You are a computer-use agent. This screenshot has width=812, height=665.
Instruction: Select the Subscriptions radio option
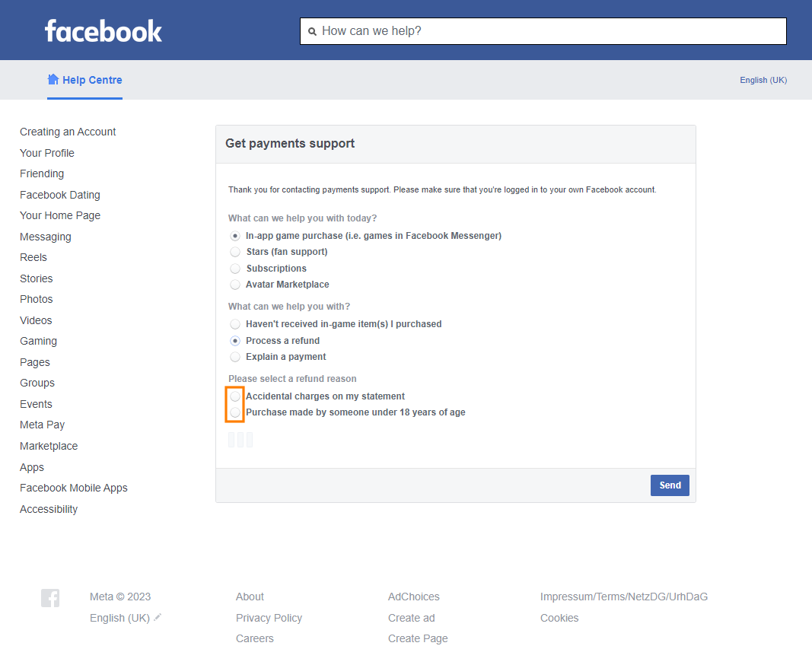(235, 269)
